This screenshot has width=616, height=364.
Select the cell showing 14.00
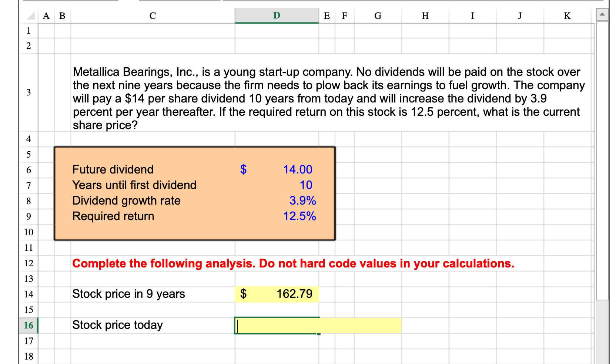276,170
